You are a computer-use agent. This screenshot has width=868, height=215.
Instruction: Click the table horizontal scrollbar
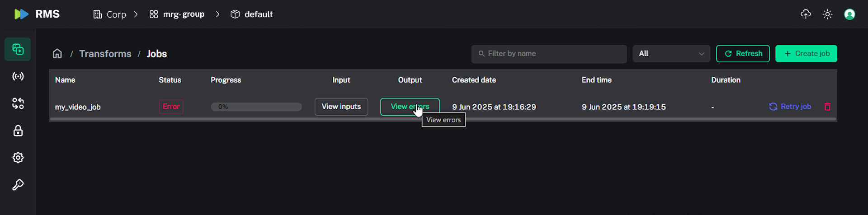coord(443,119)
